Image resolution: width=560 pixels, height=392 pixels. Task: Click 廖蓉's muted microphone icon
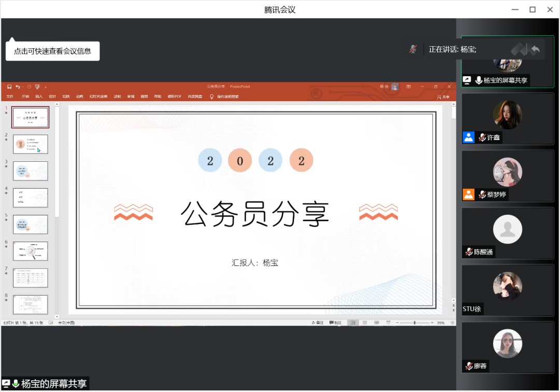click(469, 366)
